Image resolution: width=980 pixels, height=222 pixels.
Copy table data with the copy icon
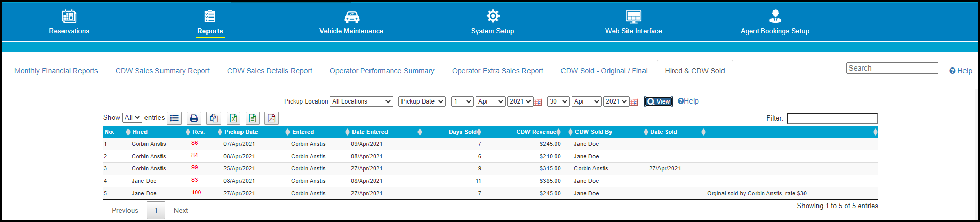(214, 118)
